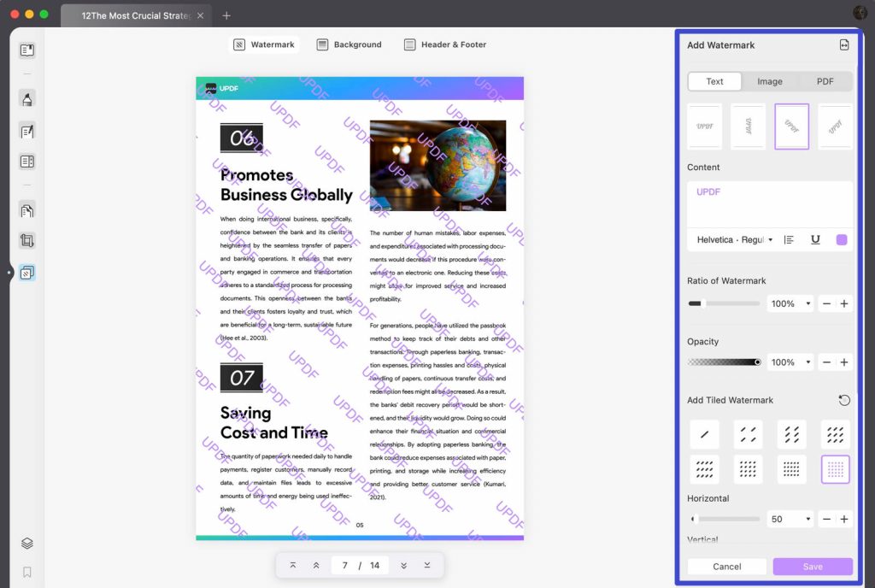Go to first page arrow
This screenshot has width=875, height=588.
click(293, 566)
